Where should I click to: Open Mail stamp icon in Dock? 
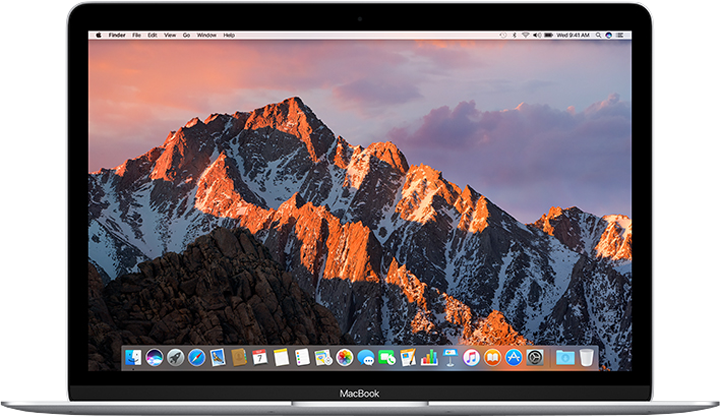(218, 357)
